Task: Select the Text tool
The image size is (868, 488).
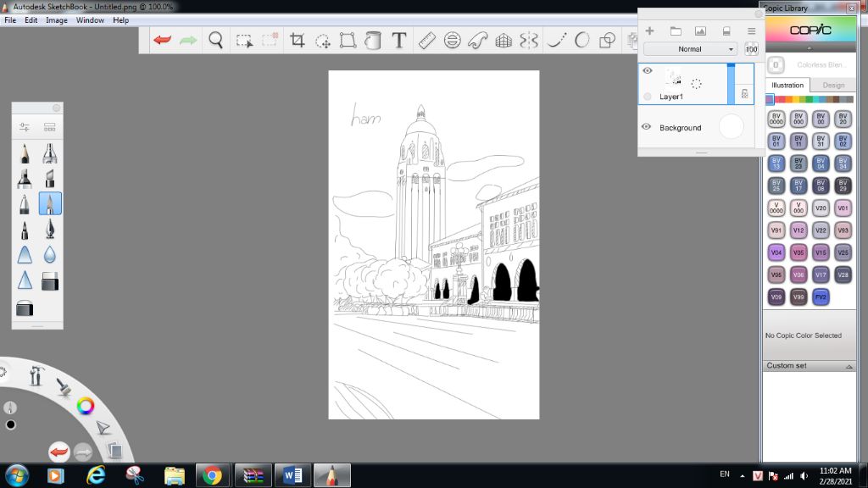Action: click(x=398, y=40)
